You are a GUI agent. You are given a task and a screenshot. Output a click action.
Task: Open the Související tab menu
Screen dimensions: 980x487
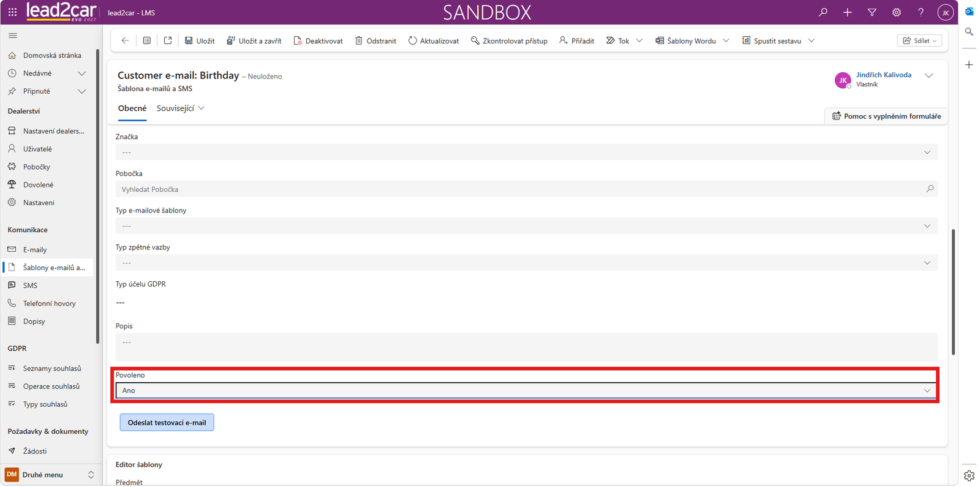(x=180, y=108)
